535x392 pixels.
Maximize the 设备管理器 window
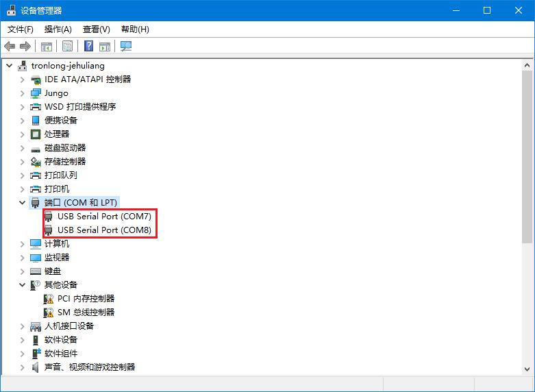pyautogui.click(x=487, y=10)
